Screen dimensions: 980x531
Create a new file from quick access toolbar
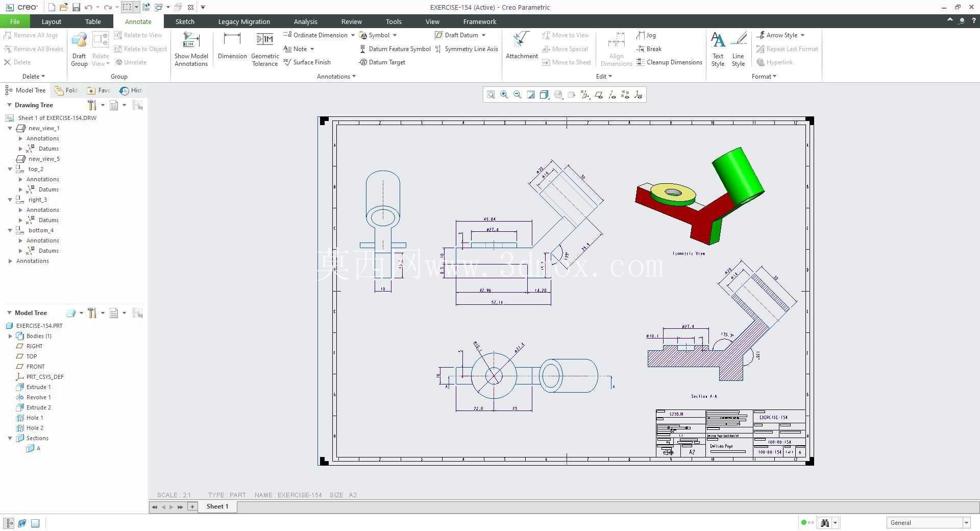[x=52, y=7]
